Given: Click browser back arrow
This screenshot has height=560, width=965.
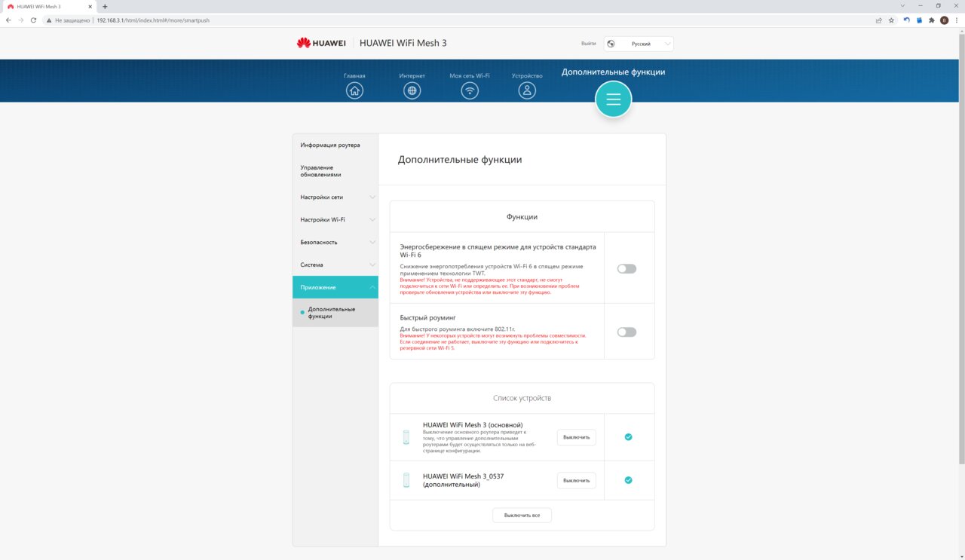Looking at the screenshot, I should (x=8, y=20).
